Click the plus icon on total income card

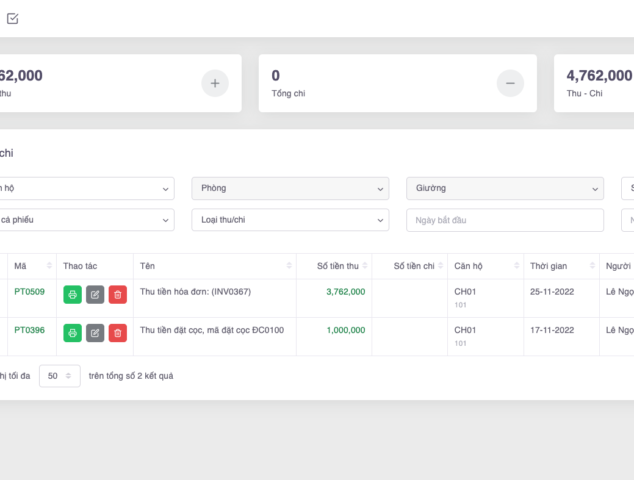coord(215,83)
